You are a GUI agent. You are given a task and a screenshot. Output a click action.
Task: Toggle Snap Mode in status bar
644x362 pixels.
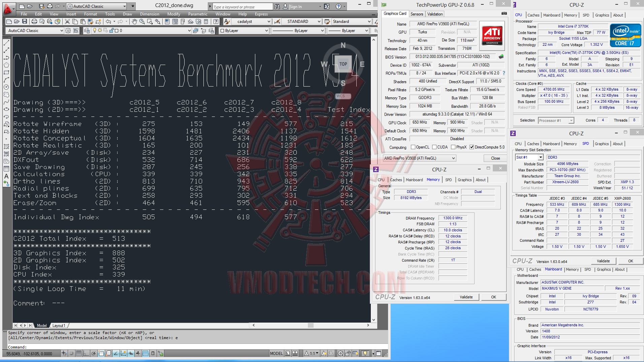pos(71,353)
